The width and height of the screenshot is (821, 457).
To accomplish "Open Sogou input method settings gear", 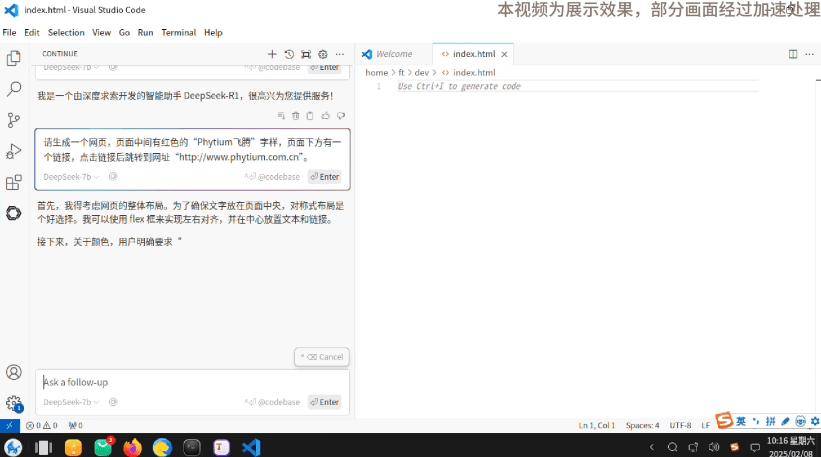I will [815, 421].
